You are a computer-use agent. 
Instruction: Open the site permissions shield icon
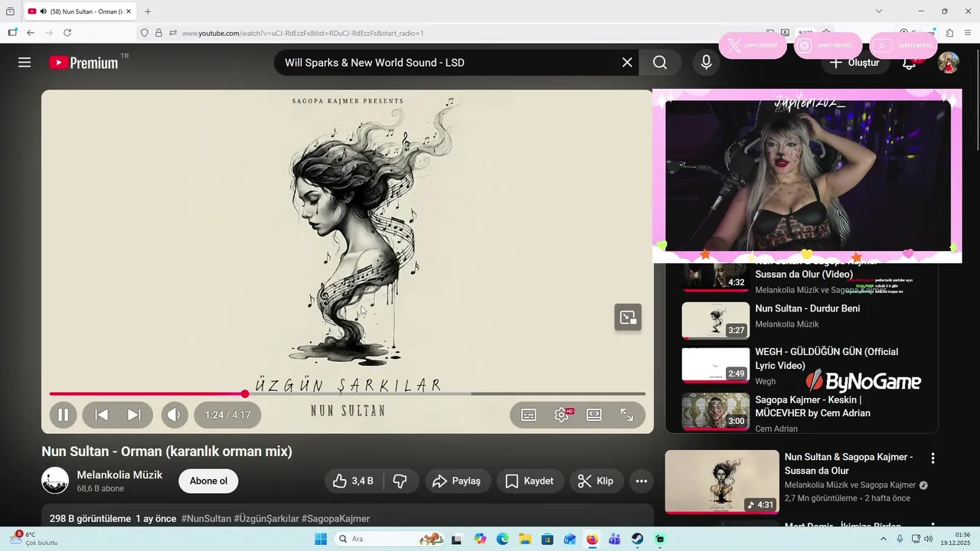click(x=144, y=33)
